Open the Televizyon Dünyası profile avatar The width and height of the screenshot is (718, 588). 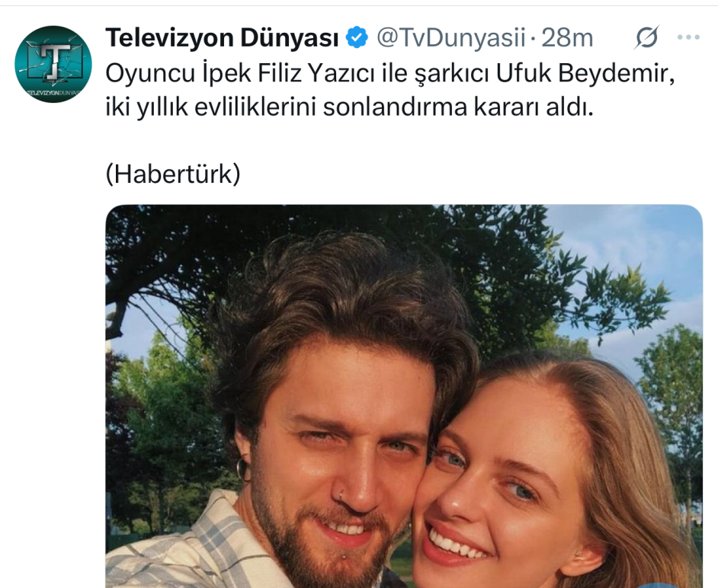click(x=53, y=64)
